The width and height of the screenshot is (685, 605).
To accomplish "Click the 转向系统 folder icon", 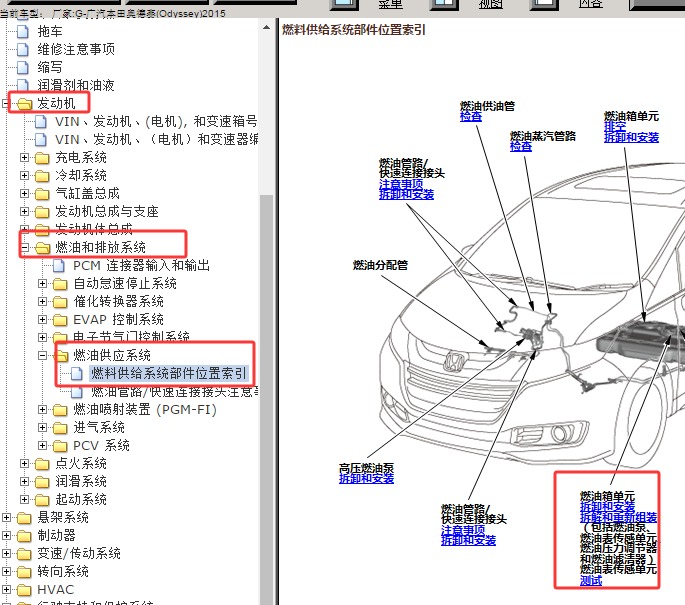I will click(x=24, y=571).
